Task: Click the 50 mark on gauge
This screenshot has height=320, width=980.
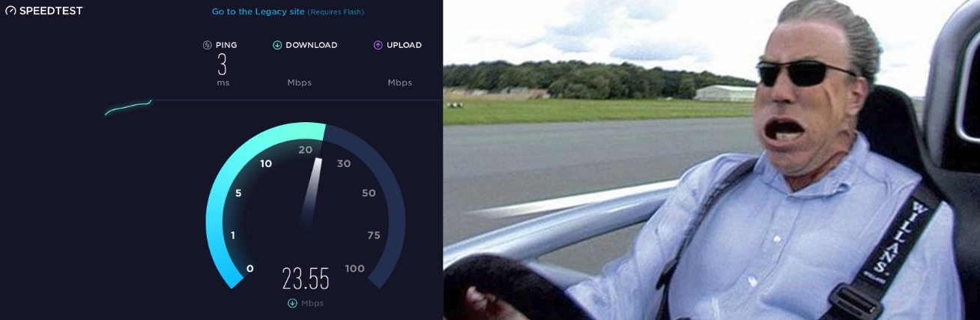Action: click(369, 193)
